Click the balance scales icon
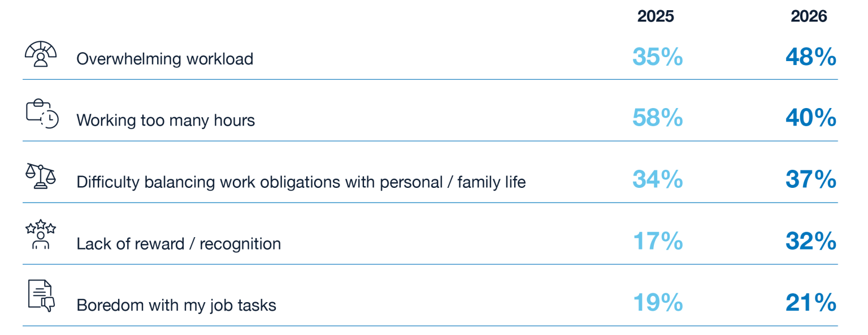 (x=41, y=175)
